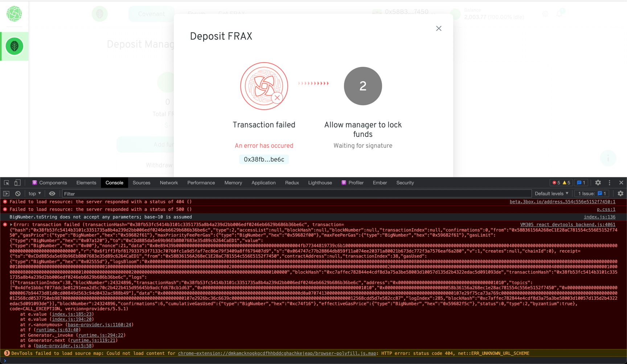Open the Default levels dropdown

click(x=551, y=193)
